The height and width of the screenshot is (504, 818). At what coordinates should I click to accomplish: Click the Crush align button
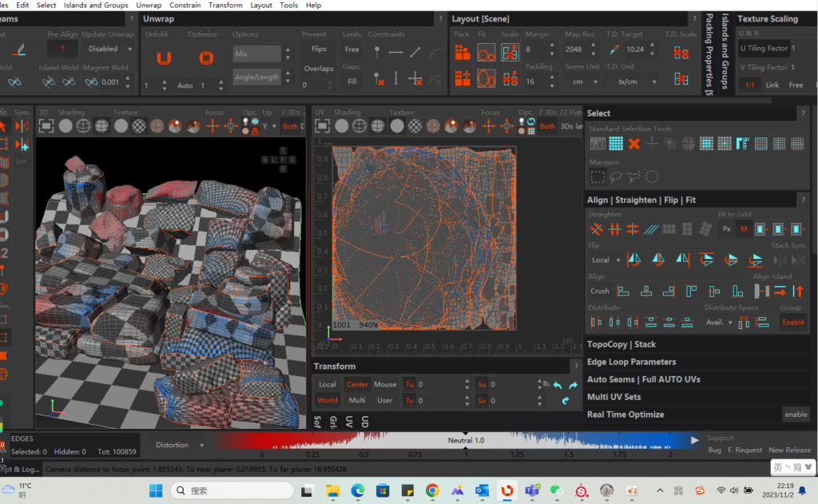599,291
